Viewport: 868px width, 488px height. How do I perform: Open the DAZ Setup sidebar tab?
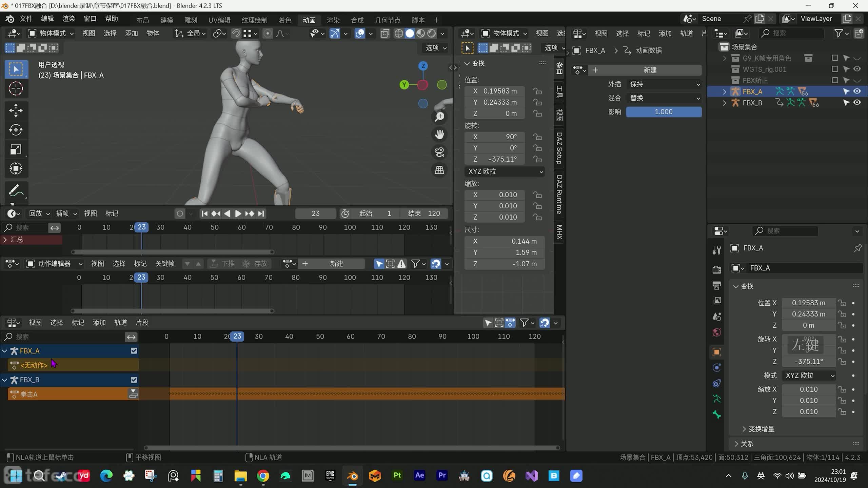[559, 148]
